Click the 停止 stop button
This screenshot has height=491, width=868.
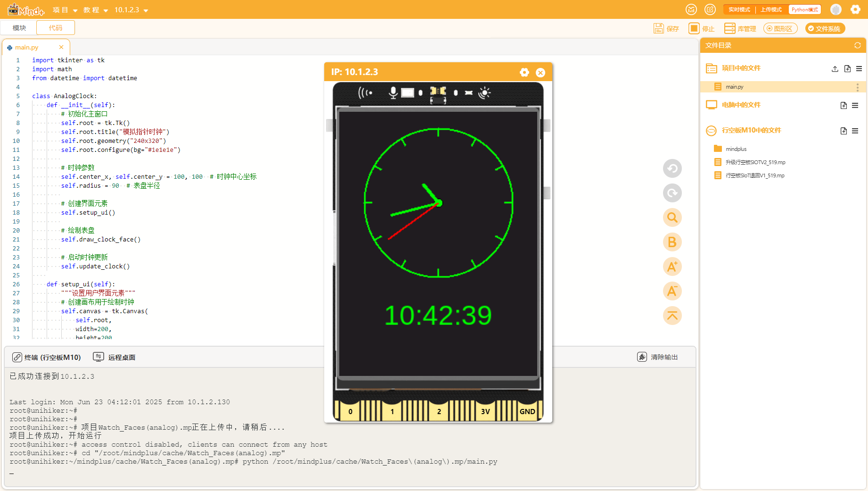pos(701,29)
